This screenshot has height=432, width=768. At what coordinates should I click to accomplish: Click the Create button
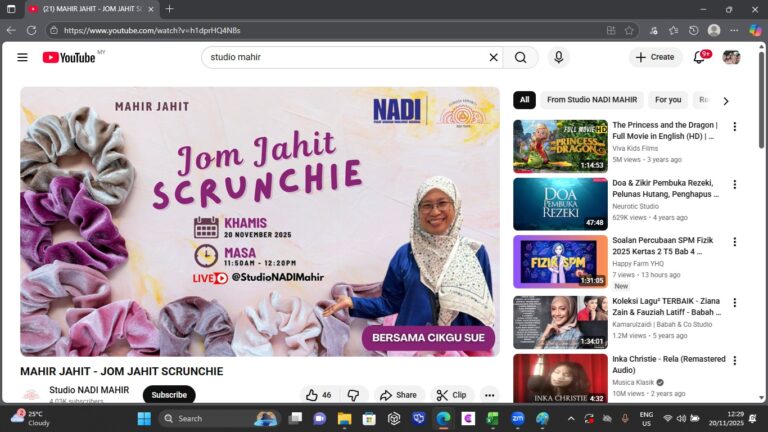tap(655, 57)
